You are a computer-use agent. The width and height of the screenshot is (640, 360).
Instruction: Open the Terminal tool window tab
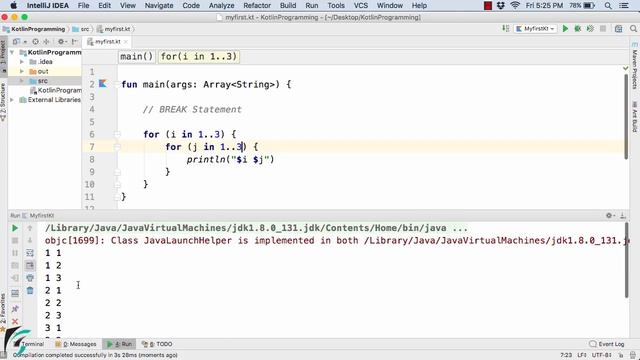point(29,344)
